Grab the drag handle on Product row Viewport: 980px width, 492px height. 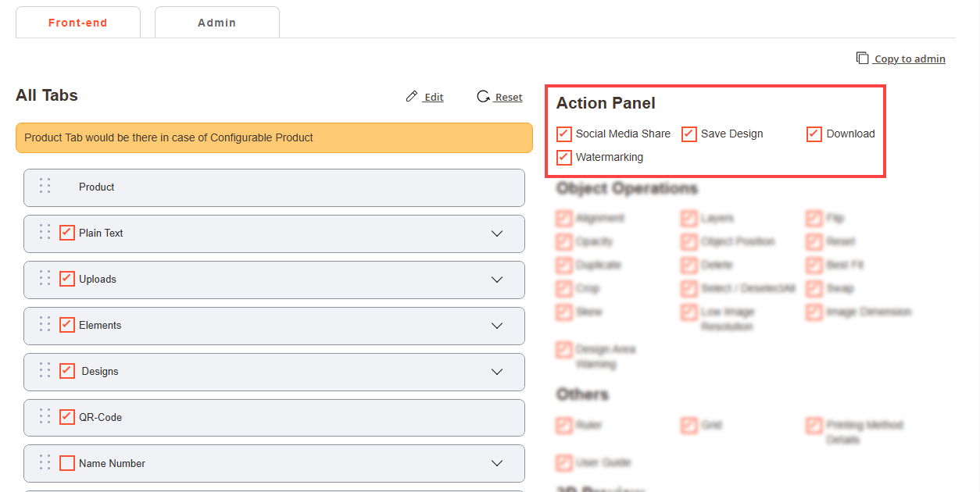click(45, 187)
